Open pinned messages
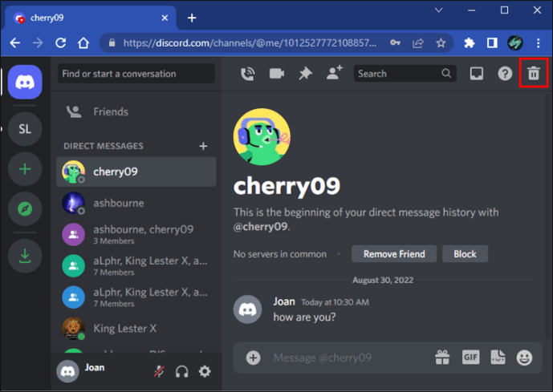This screenshot has height=392, width=553. pyautogui.click(x=306, y=74)
